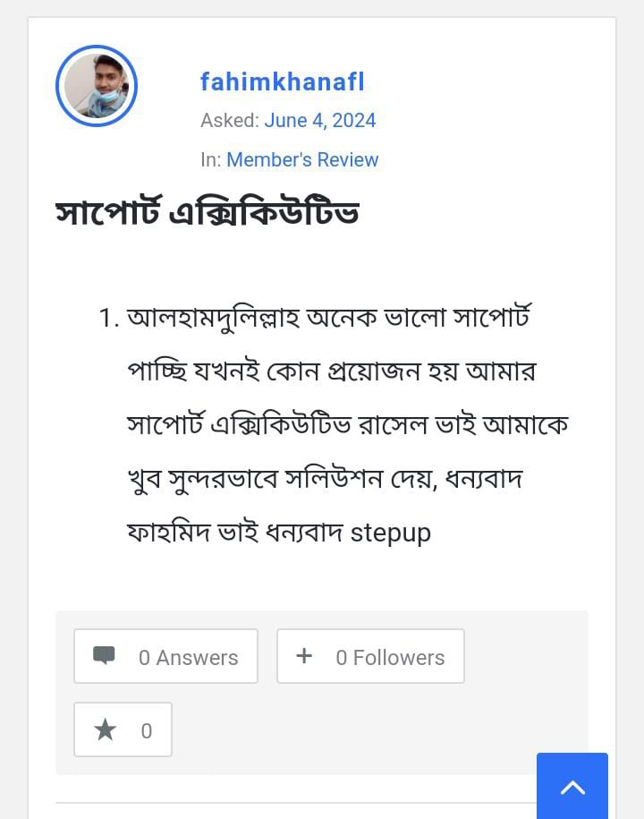Click the up chevron arrow icon
The image size is (644, 819).
click(x=572, y=788)
